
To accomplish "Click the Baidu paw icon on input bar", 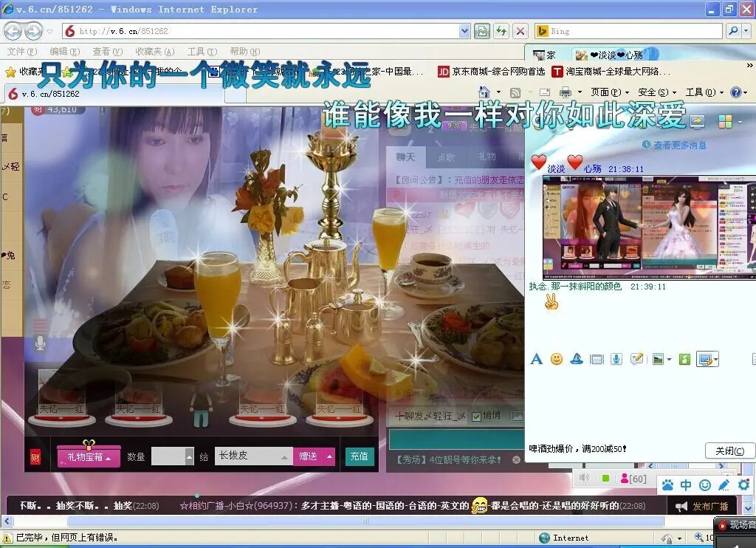I will point(667,484).
